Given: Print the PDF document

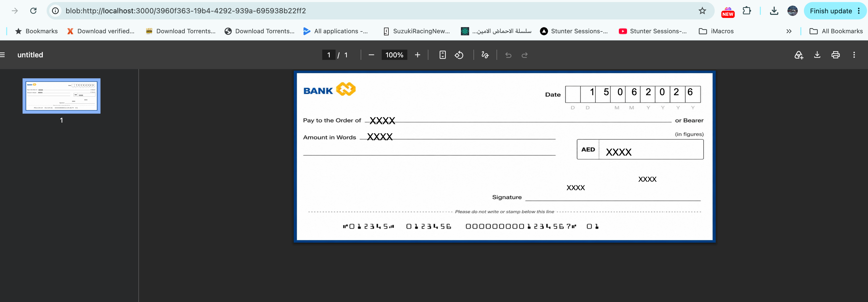Looking at the screenshot, I should tap(836, 55).
